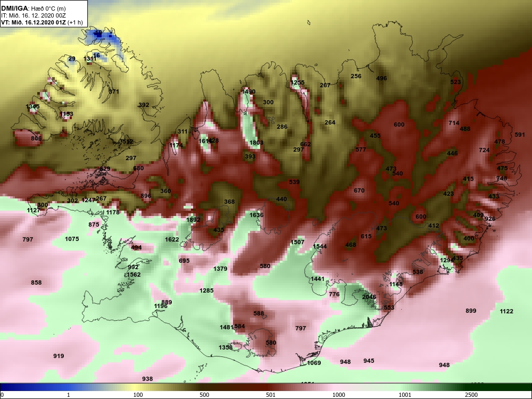Click the map value 1075
Viewport: 532px width, 399px height.
coord(72,239)
